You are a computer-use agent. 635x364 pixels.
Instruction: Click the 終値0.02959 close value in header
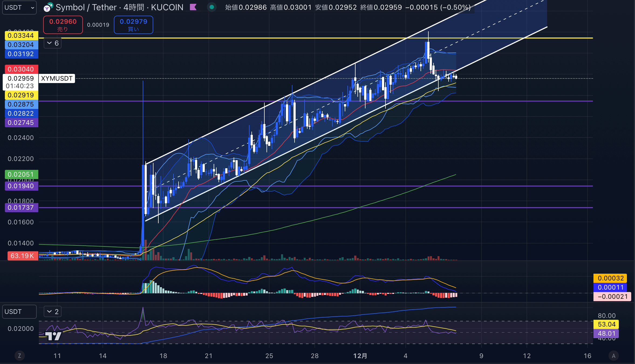coord(381,7)
